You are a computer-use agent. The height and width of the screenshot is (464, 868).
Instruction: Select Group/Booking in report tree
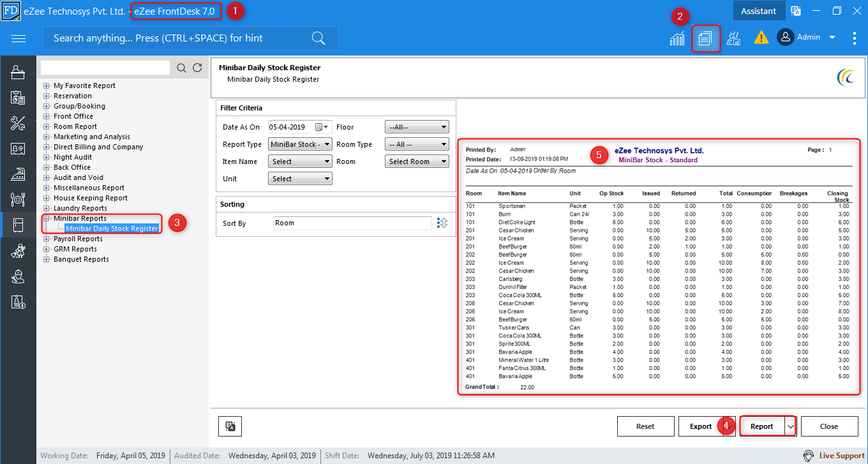79,106
